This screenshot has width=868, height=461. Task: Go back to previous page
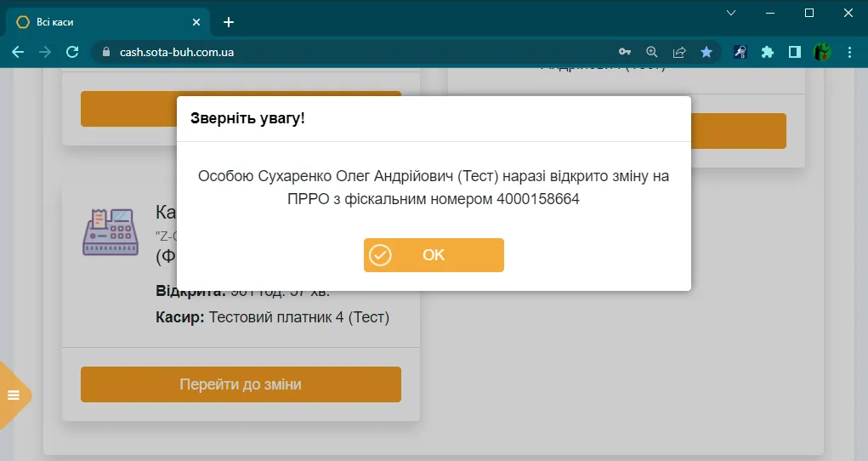tap(18, 52)
